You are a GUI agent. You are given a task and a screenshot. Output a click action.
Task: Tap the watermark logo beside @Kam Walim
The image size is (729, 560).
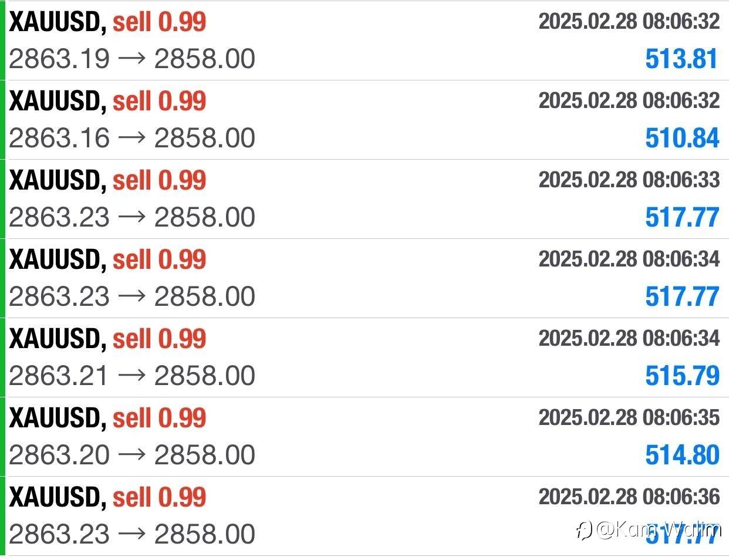coord(584,530)
